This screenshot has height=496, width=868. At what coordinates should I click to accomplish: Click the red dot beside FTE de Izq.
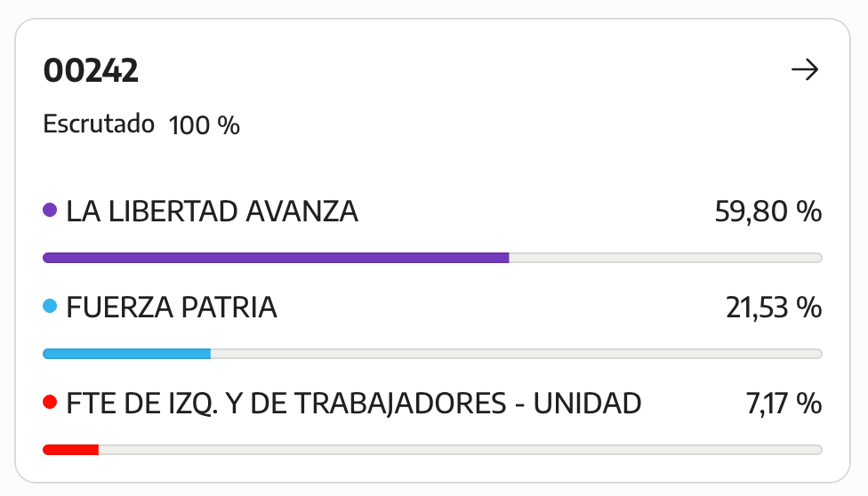coord(50,402)
